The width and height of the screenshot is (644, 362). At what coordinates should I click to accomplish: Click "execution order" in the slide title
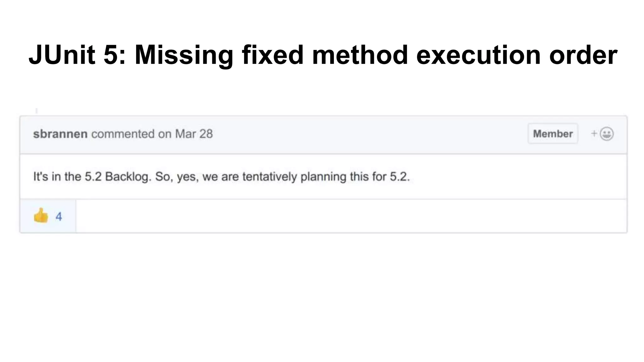click(x=517, y=55)
